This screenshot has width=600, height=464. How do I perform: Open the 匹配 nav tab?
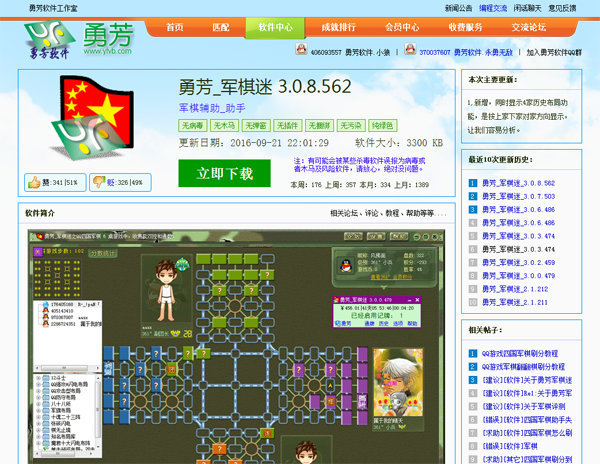pyautogui.click(x=221, y=27)
